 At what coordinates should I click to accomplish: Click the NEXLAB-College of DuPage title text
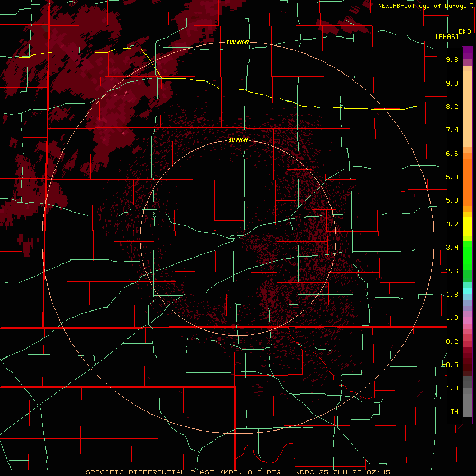coord(422,6)
